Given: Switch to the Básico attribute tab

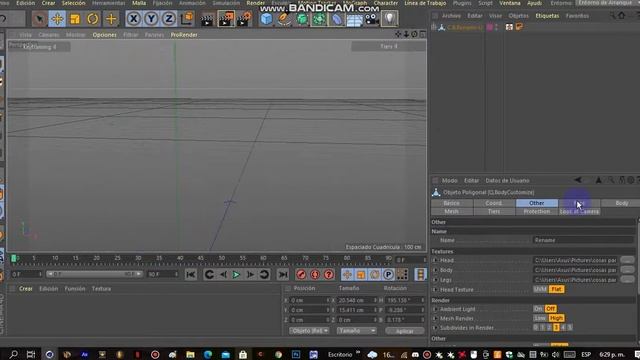Looking at the screenshot, I should coord(451,203).
